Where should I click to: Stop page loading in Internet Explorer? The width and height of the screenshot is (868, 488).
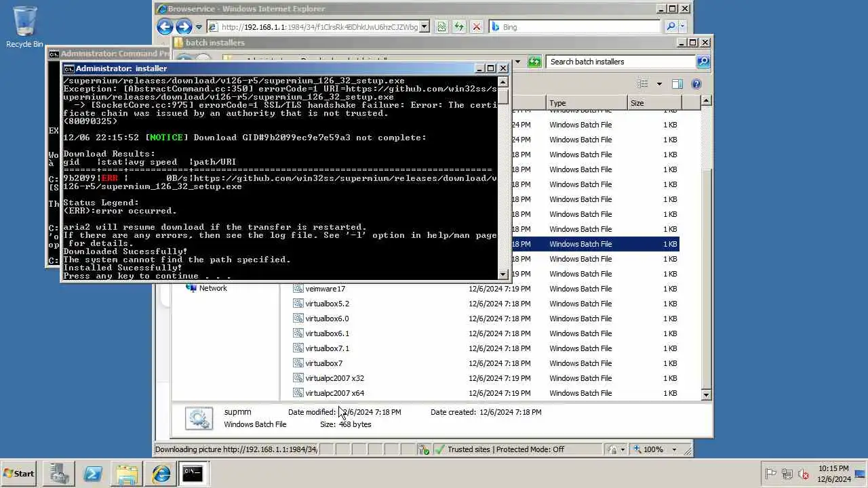click(477, 27)
